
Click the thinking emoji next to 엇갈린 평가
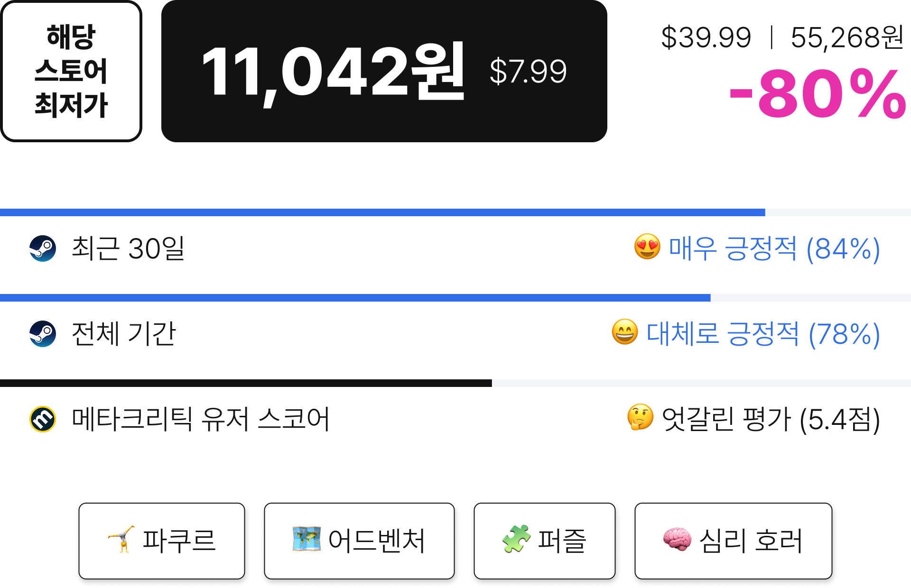tap(640, 417)
